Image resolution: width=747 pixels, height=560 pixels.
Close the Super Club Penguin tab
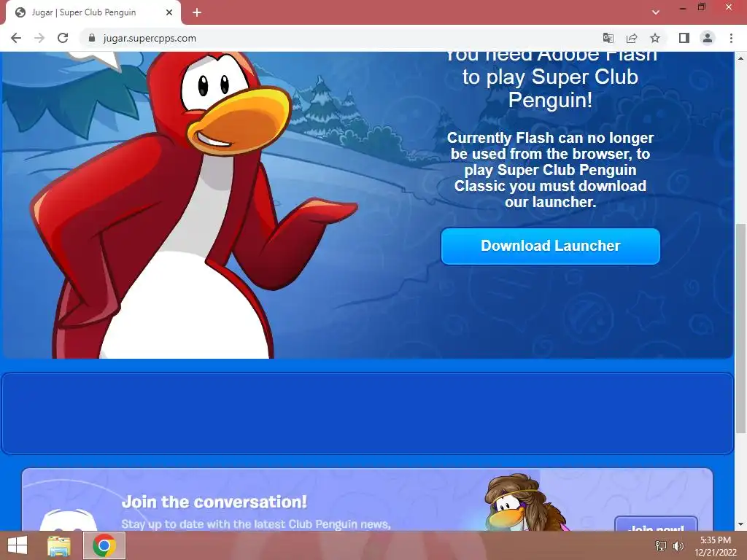coord(169,12)
